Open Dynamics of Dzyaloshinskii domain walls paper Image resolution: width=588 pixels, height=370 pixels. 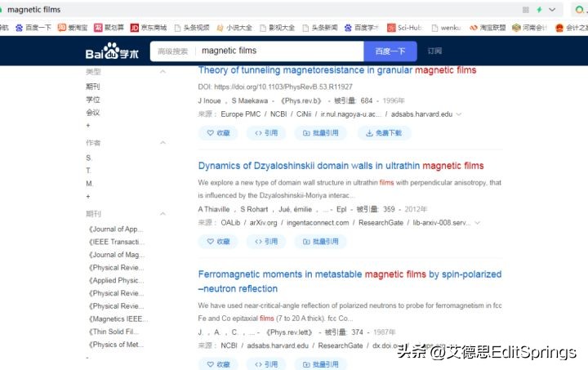tap(341, 166)
